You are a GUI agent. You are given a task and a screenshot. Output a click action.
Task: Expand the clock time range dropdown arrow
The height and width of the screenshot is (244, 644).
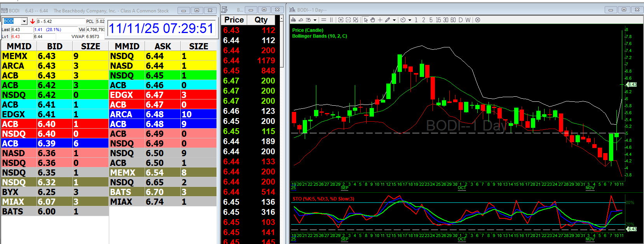pos(410,20)
